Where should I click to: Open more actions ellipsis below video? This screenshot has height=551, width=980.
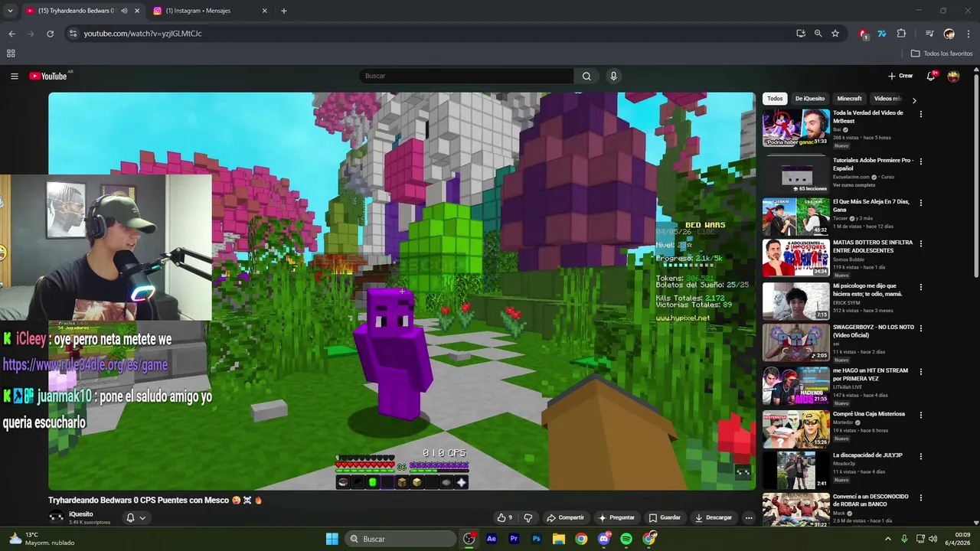[x=749, y=517]
